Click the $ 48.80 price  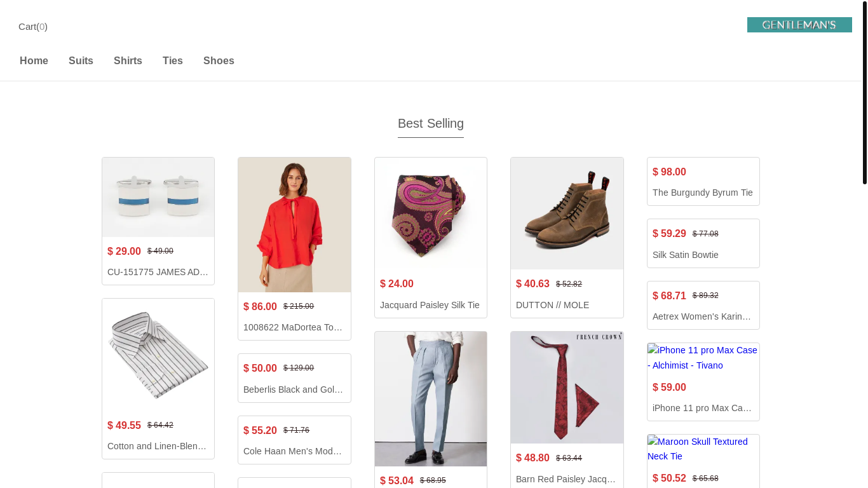[x=532, y=458]
